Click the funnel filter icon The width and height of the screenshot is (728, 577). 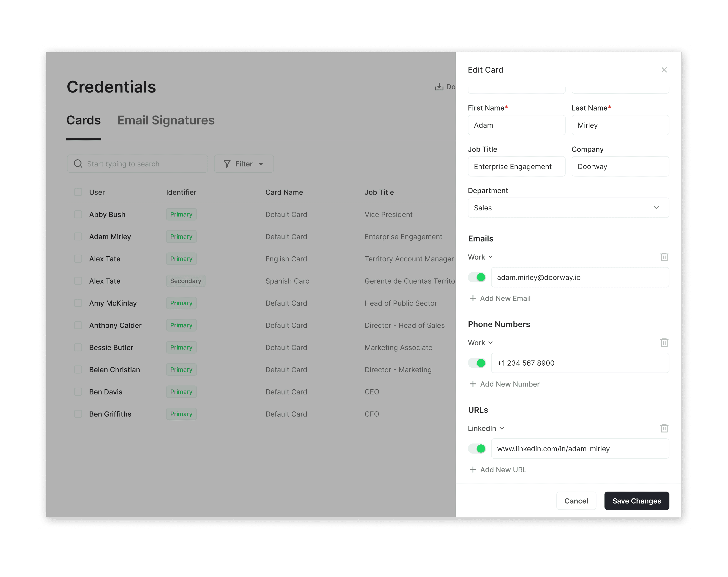227,164
